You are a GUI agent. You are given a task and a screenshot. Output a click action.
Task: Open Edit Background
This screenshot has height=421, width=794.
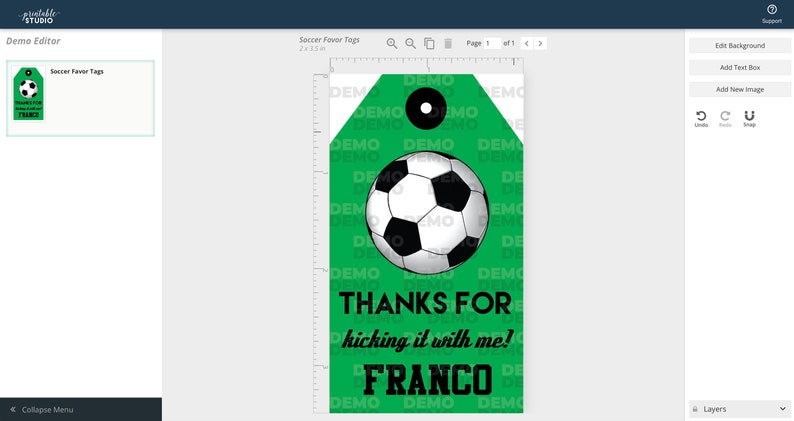[740, 46]
